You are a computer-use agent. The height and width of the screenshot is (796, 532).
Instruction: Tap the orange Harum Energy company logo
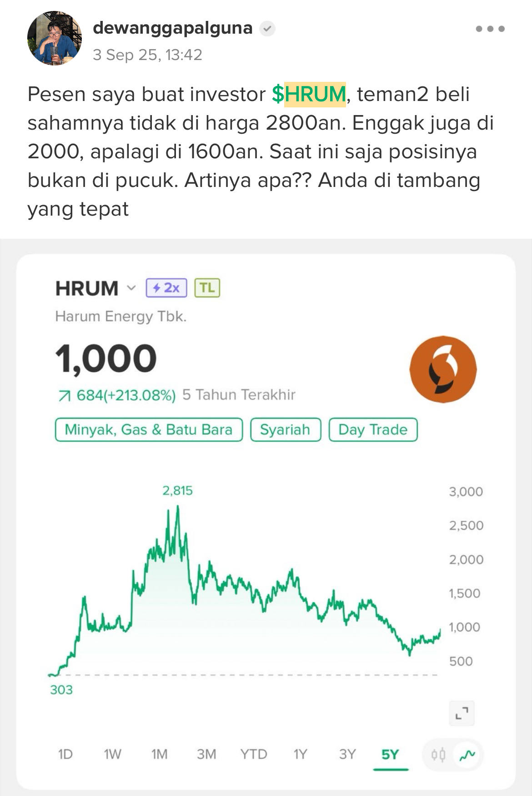443,369
